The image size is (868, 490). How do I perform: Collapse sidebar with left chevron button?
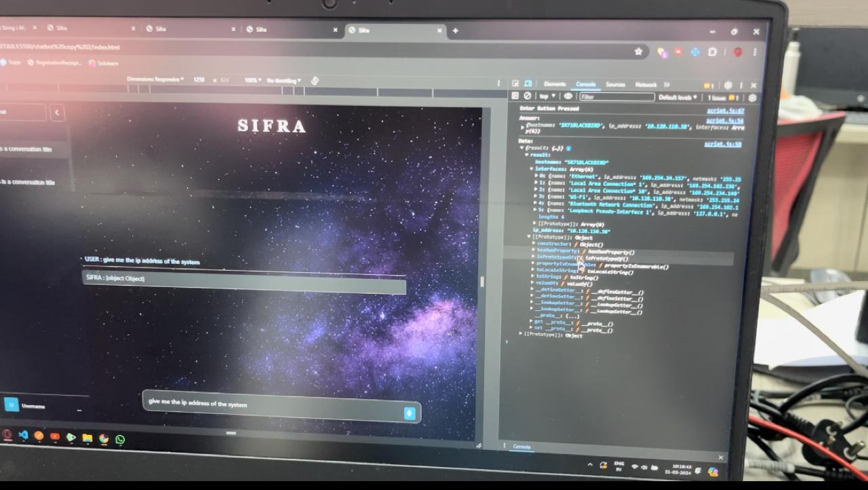[58, 113]
